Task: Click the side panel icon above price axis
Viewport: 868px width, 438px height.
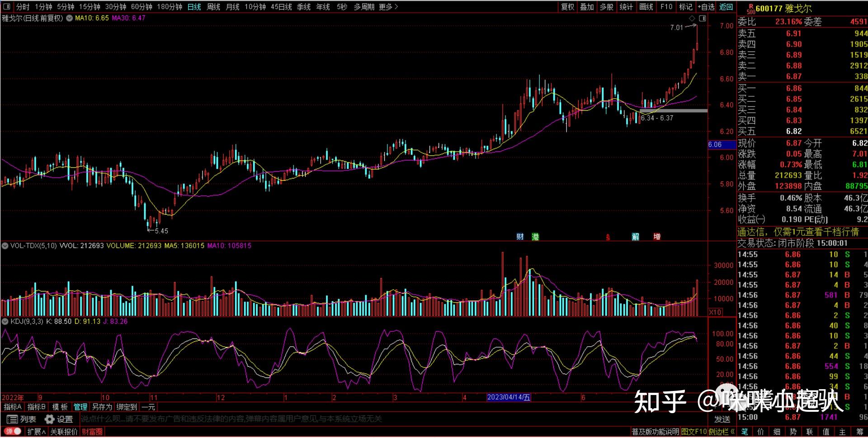Action: click(702, 19)
